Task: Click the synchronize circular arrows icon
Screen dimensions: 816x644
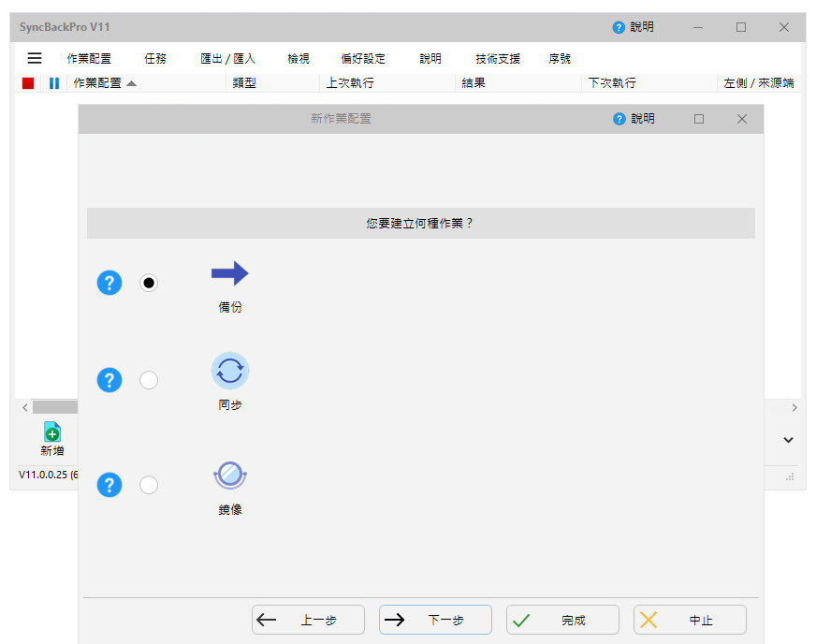Action: tap(229, 372)
